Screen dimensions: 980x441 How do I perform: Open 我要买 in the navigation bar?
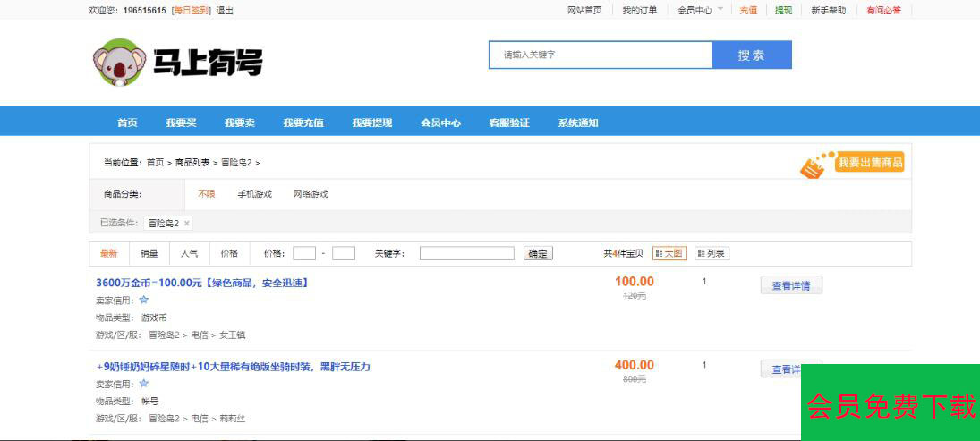tap(181, 123)
